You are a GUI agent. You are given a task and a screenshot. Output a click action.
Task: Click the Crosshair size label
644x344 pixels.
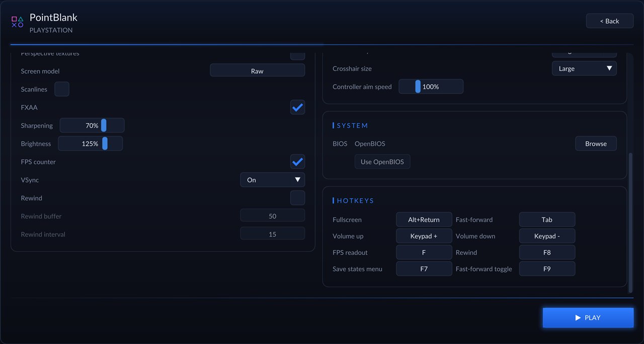point(352,68)
